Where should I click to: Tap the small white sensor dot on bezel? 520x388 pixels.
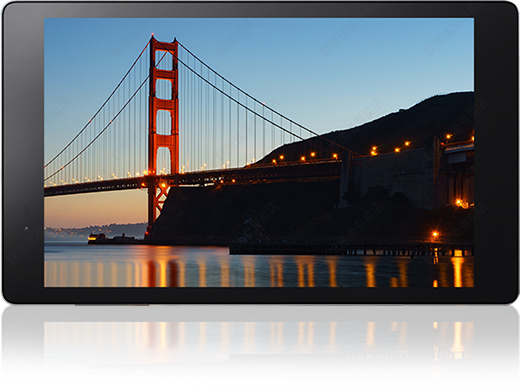pyautogui.click(x=26, y=228)
